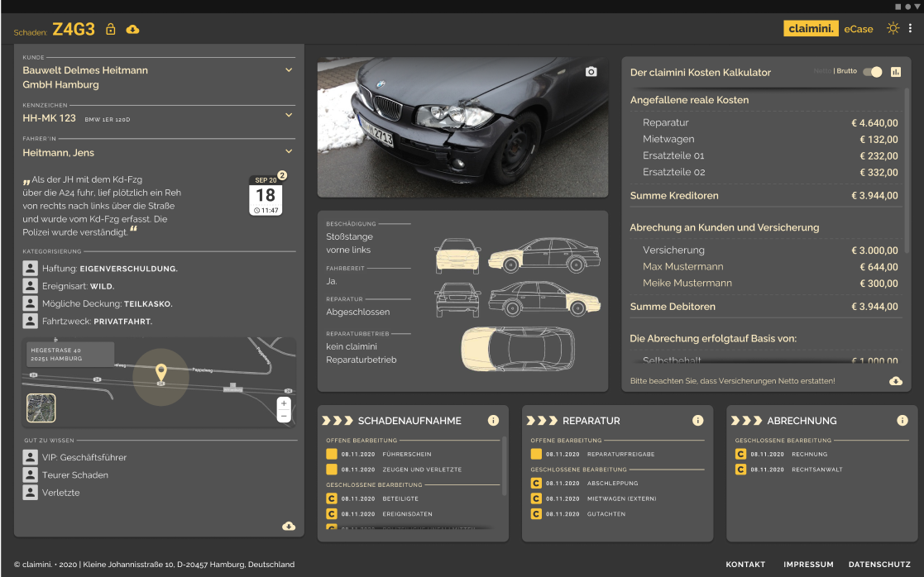
Task: Toggle the completed Rechtsanwalt task marker
Action: (740, 470)
